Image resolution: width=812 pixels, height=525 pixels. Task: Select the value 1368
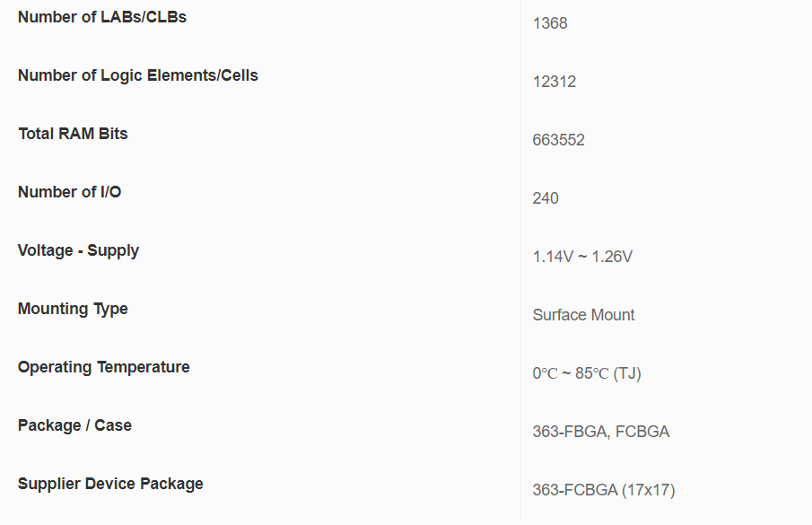(x=550, y=23)
